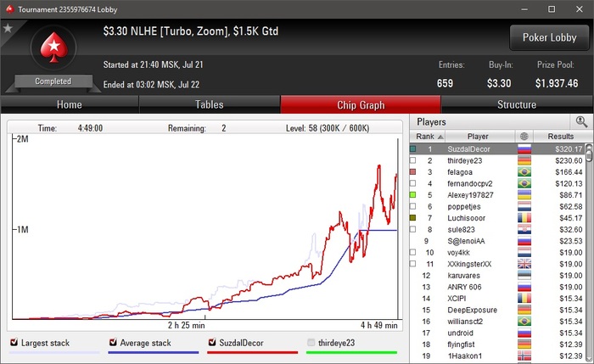Click the Rank column sort arrow
Image resolution: width=594 pixels, height=364 pixels.
440,137
